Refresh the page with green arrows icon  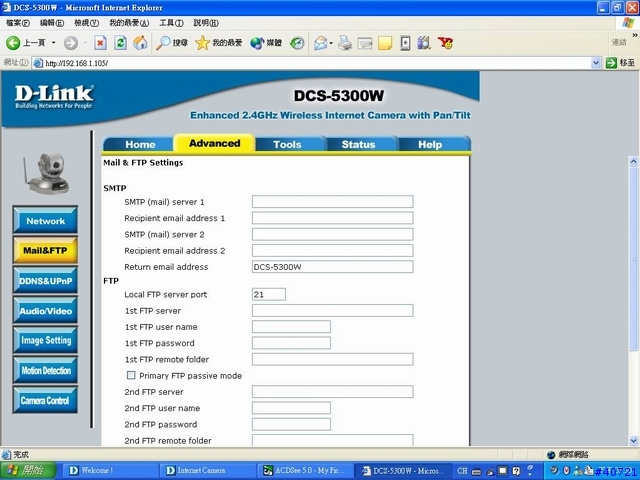[x=120, y=42]
